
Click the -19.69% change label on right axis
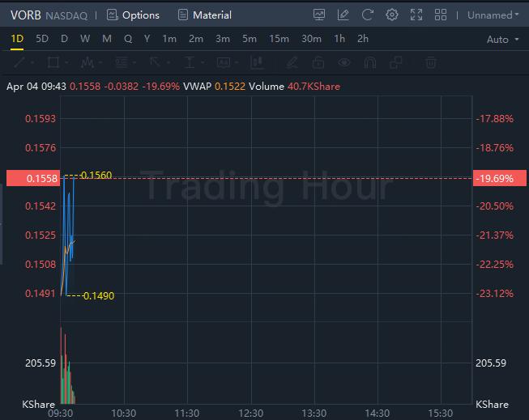(x=500, y=178)
